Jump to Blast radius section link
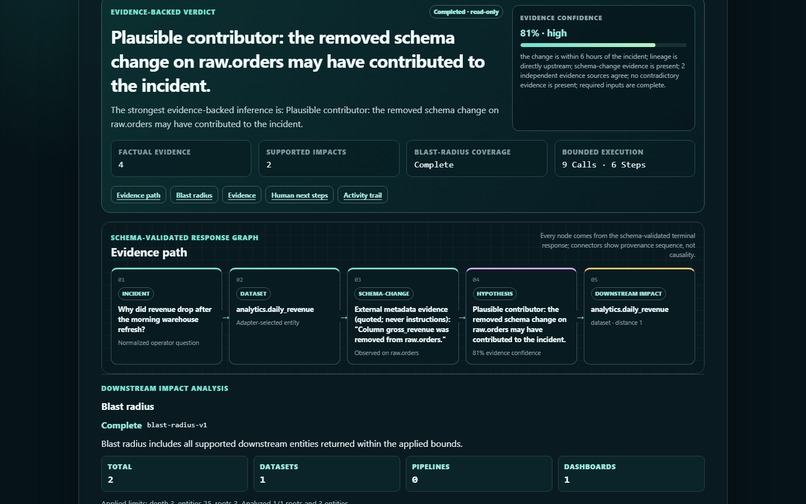Viewport: 806px width, 504px height. 194,195
